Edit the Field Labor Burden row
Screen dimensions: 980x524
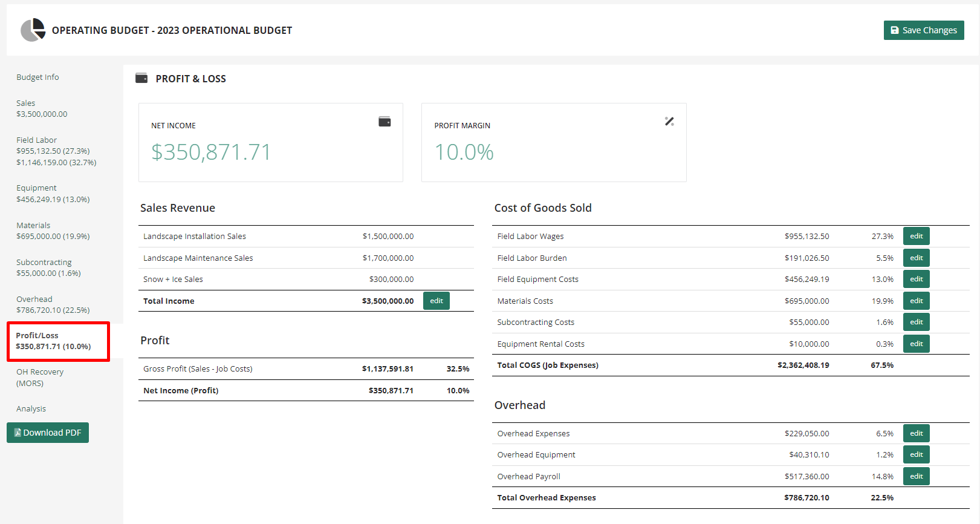(917, 258)
